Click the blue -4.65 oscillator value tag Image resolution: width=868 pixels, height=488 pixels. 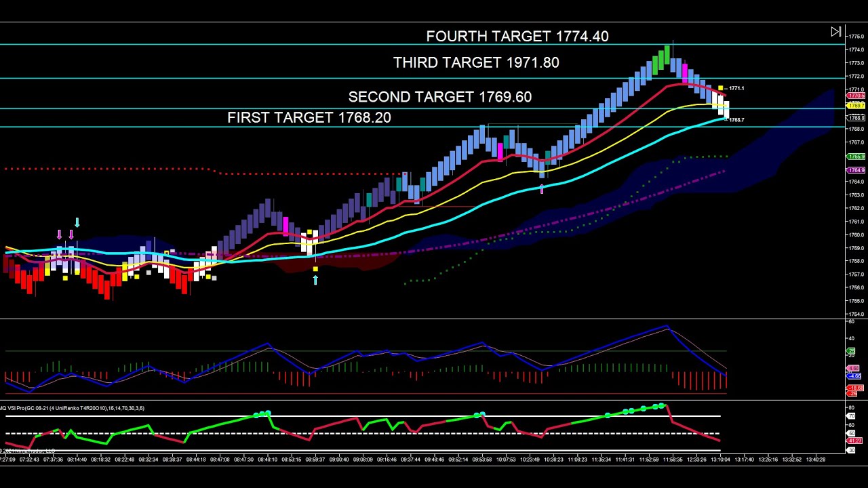(853, 376)
